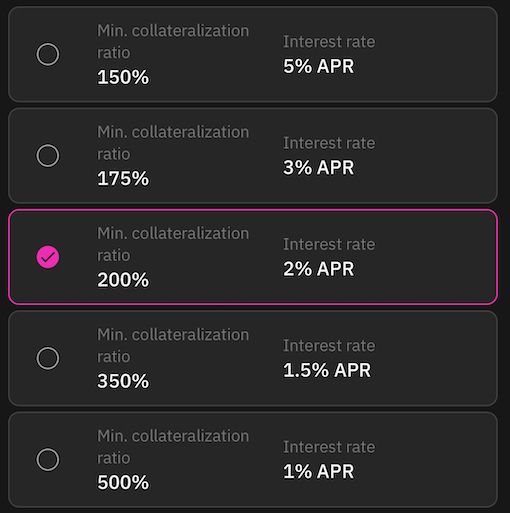This screenshot has width=510, height=513.
Task: Choose the 1% APR interest rate option
Action: [x=318, y=471]
